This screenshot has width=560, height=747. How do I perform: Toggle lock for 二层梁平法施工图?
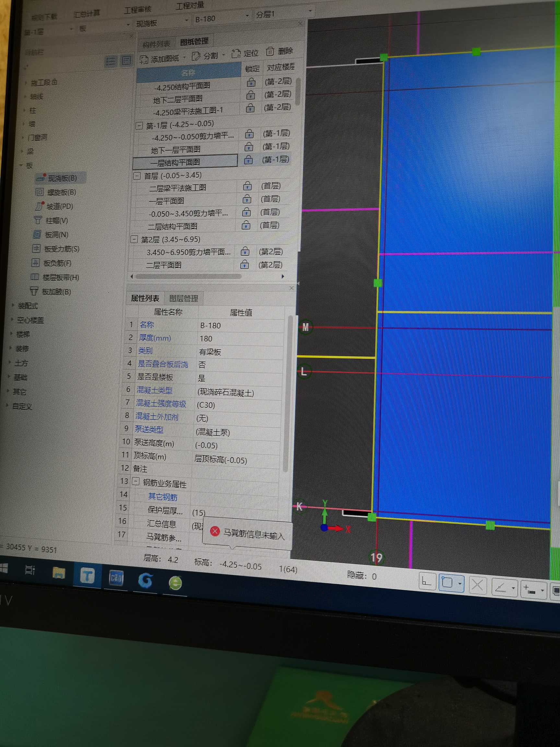click(x=247, y=186)
